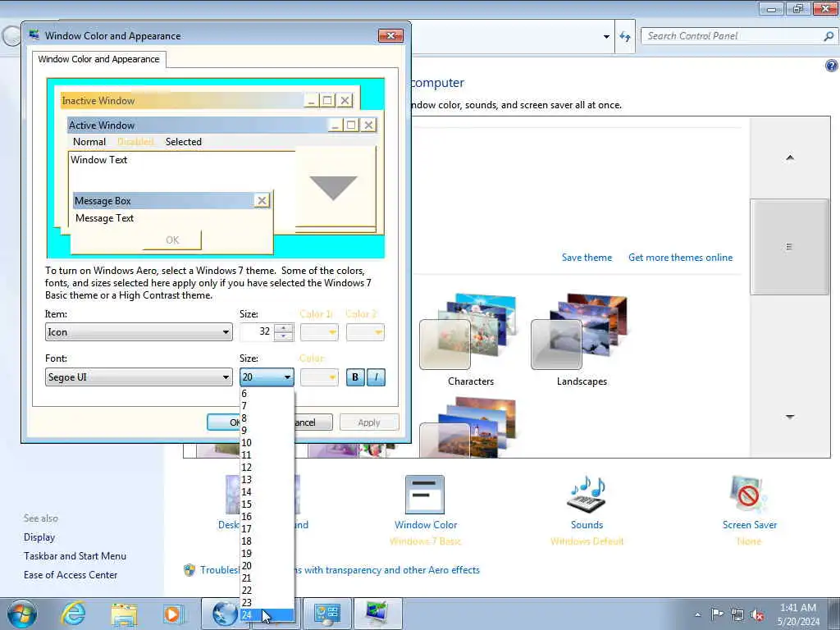The width and height of the screenshot is (840, 630).
Task: Select font size 20 in list
Action: 267,566
